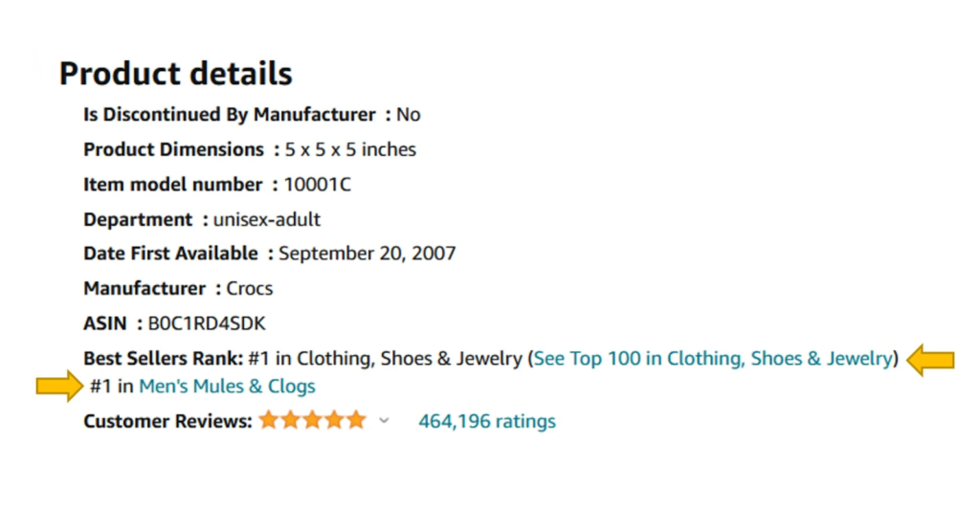Expand the star ratings dropdown chevron

(384, 420)
